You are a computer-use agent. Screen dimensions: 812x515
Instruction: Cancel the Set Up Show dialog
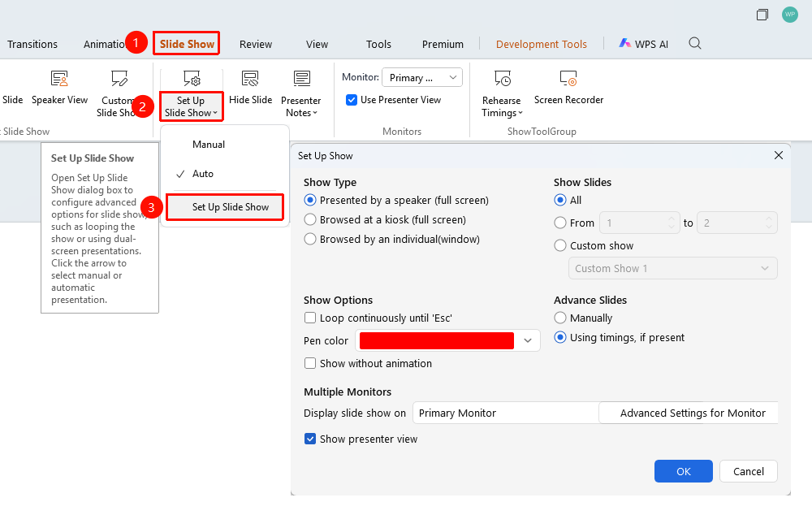point(749,471)
